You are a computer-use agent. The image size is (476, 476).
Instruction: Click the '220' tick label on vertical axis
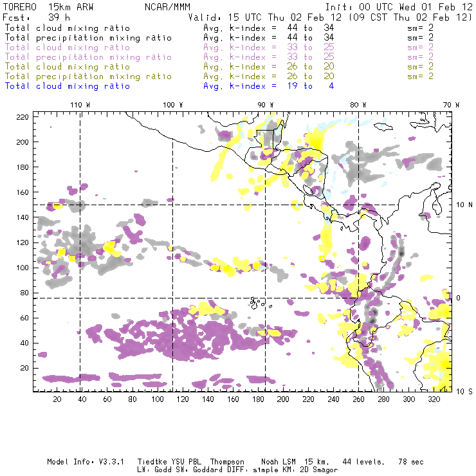coord(23,117)
